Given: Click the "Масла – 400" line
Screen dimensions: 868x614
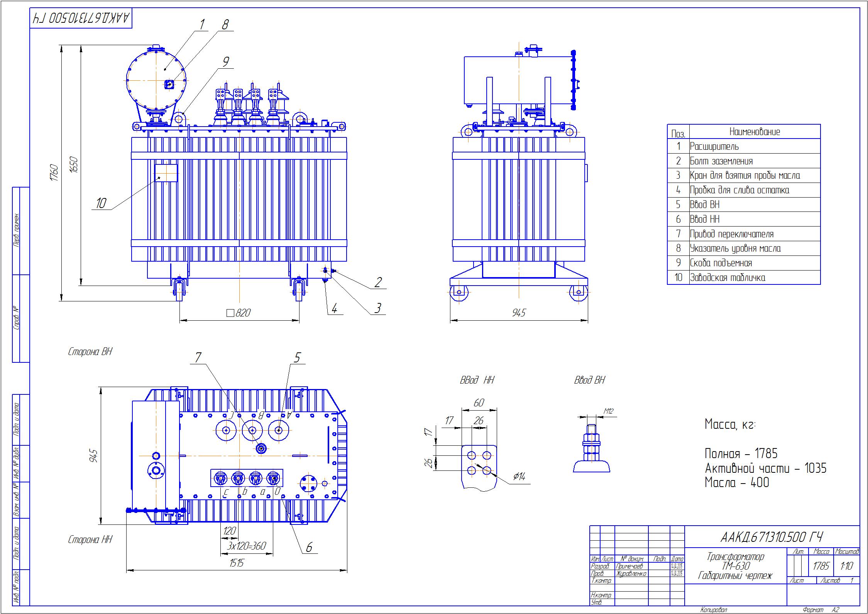Looking at the screenshot, I should (x=737, y=482).
